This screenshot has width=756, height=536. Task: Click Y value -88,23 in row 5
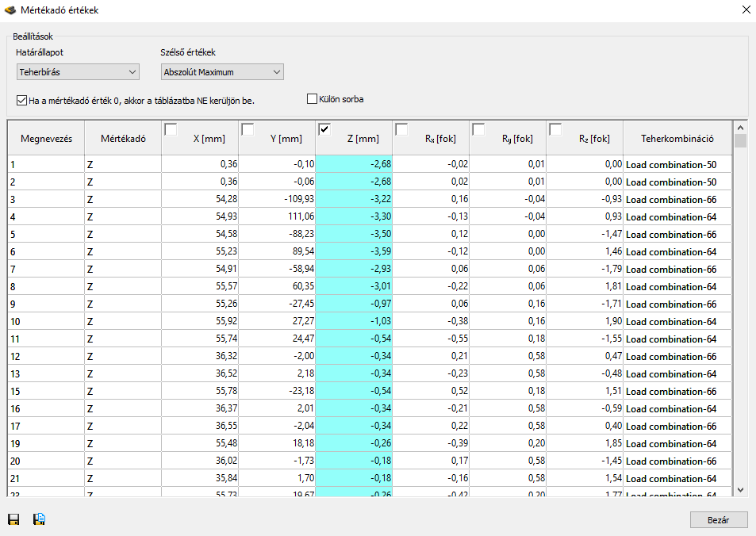(277, 234)
